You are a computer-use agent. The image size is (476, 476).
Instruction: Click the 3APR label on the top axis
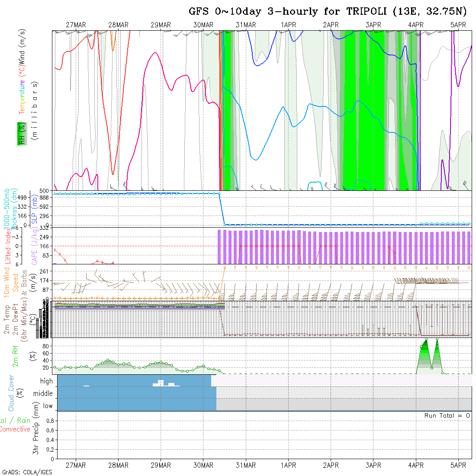tap(373, 25)
